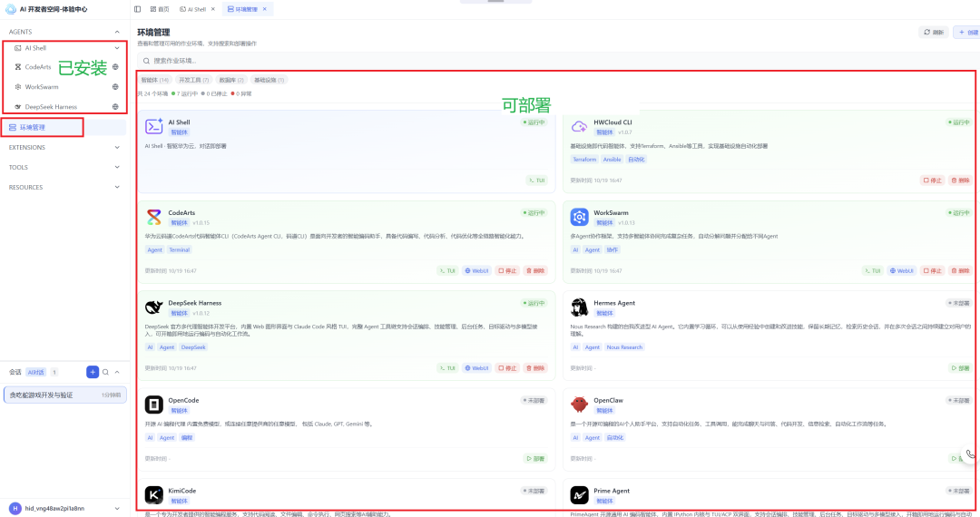Open WorkSwarm web globe icon in sidebar
This screenshot has width=980, height=517.
(115, 87)
